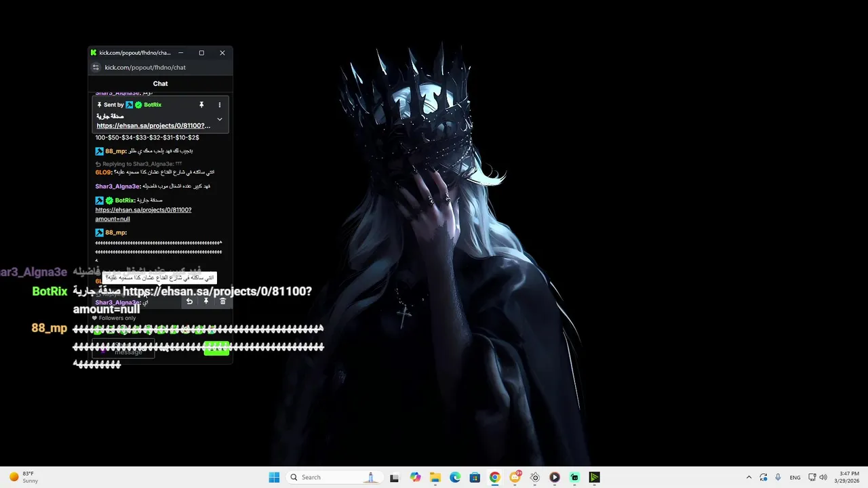This screenshot has height=488, width=868.
Task: Unpin the pinned BotRix message
Action: [x=201, y=105]
